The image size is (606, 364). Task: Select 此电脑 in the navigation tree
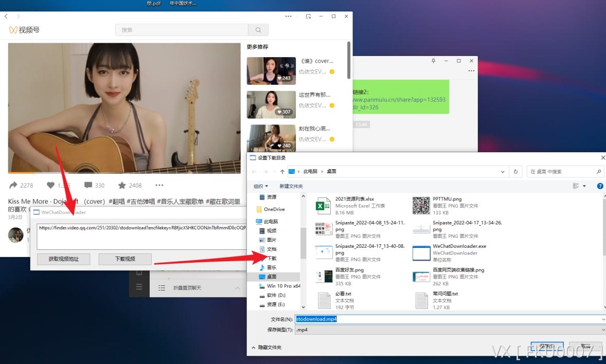pos(271,222)
